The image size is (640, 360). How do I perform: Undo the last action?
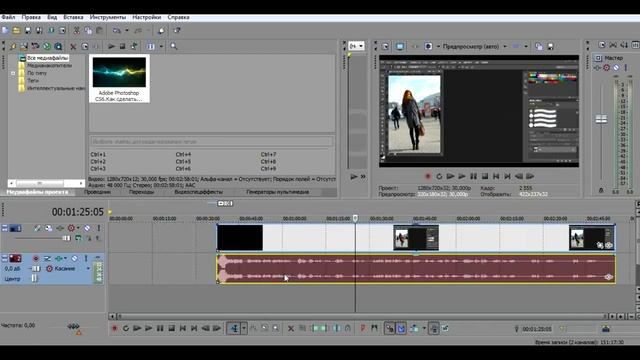tap(117, 31)
